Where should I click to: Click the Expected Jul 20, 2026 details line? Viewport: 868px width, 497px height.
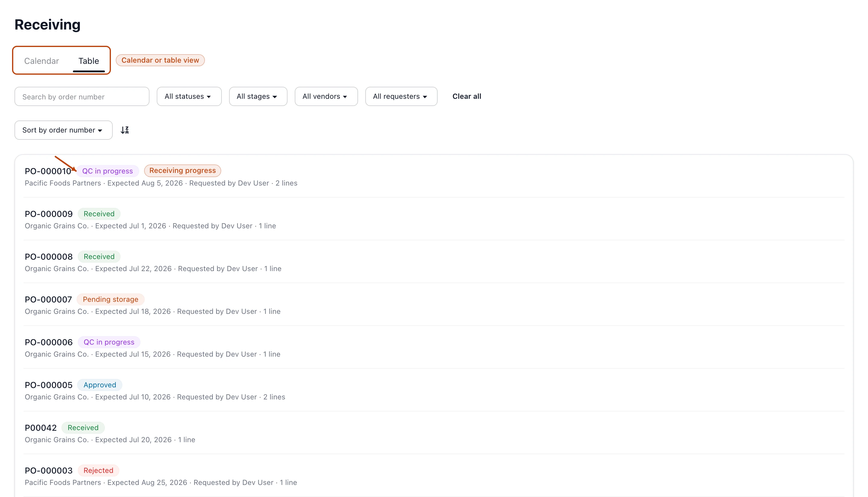[x=110, y=440]
